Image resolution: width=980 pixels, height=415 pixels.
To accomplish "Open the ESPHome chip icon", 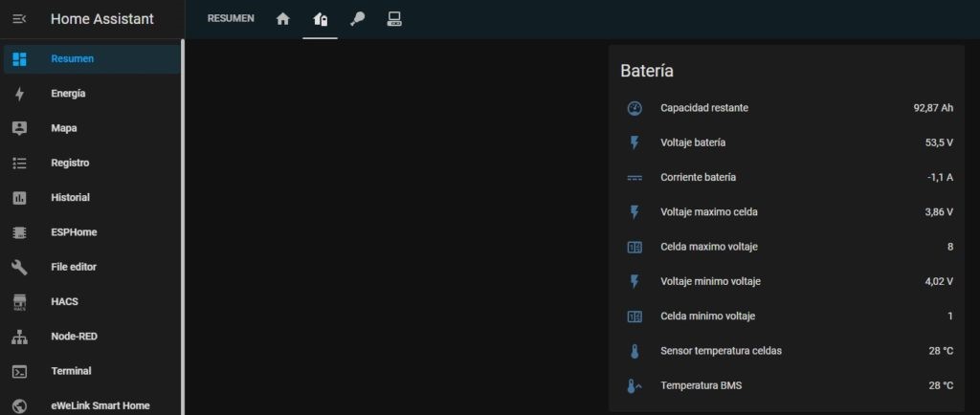I will click(19, 232).
